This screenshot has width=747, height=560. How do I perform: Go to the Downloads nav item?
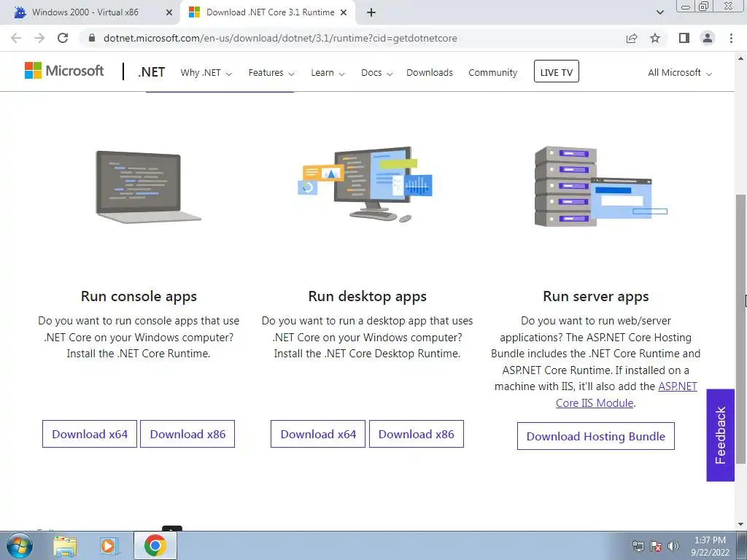(429, 73)
